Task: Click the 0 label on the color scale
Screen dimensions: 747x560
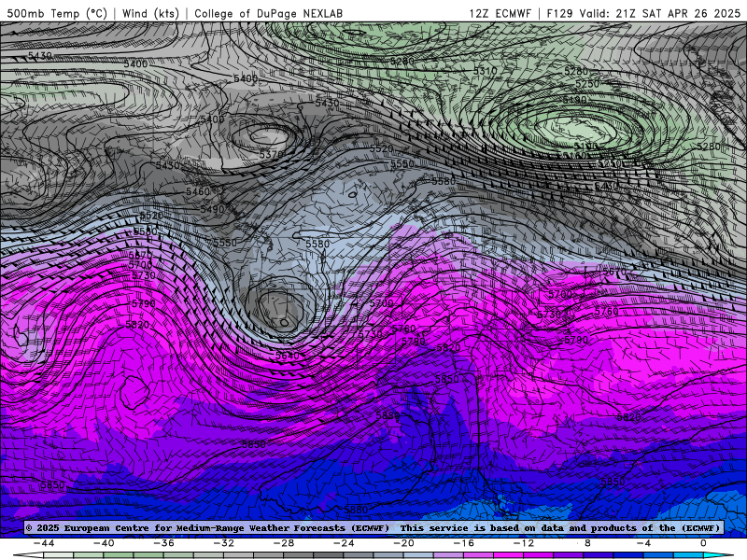Action: click(703, 543)
